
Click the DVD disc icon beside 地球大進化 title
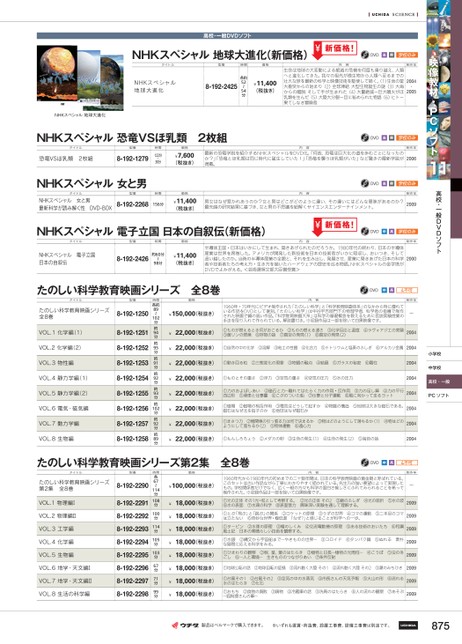click(x=365, y=55)
